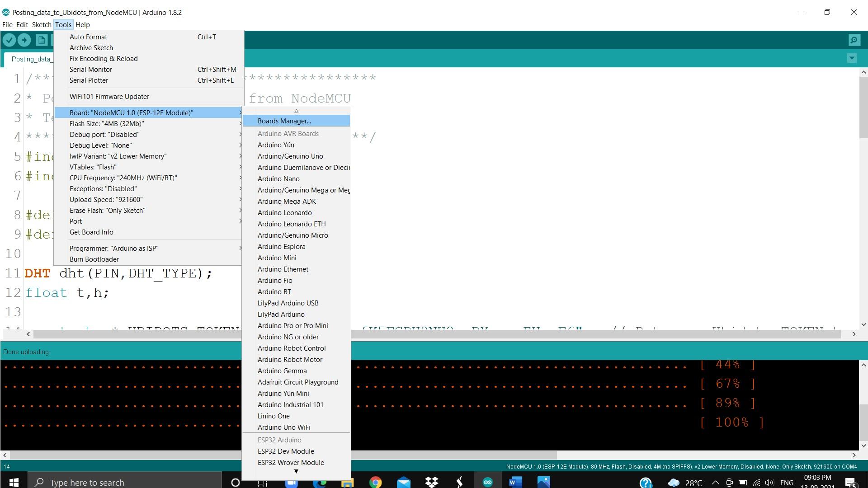Viewport: 868px width, 488px height.
Task: Select LilyPad Arduino USB board
Action: [x=296, y=303]
